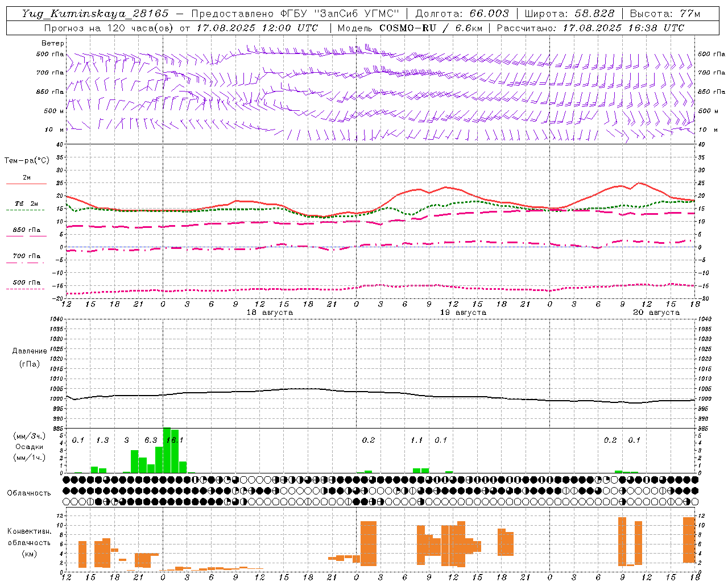
Task: Click the 850 гПа temperature legend label
Action: [27, 230]
